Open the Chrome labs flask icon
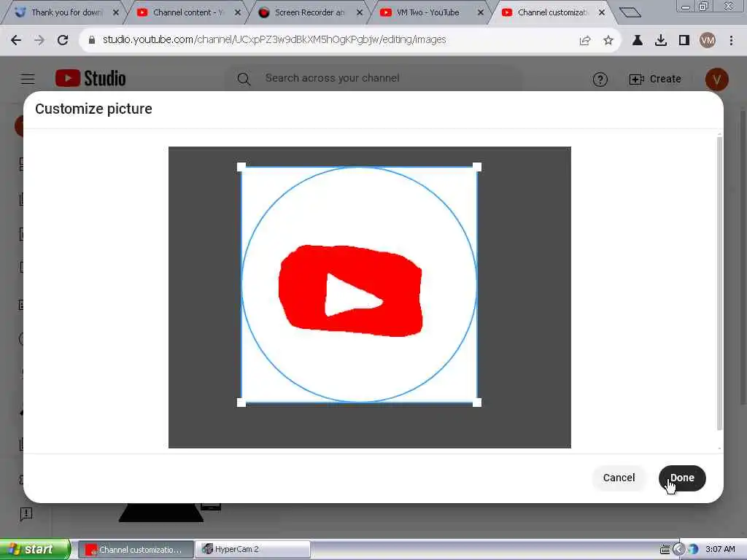 (x=638, y=41)
